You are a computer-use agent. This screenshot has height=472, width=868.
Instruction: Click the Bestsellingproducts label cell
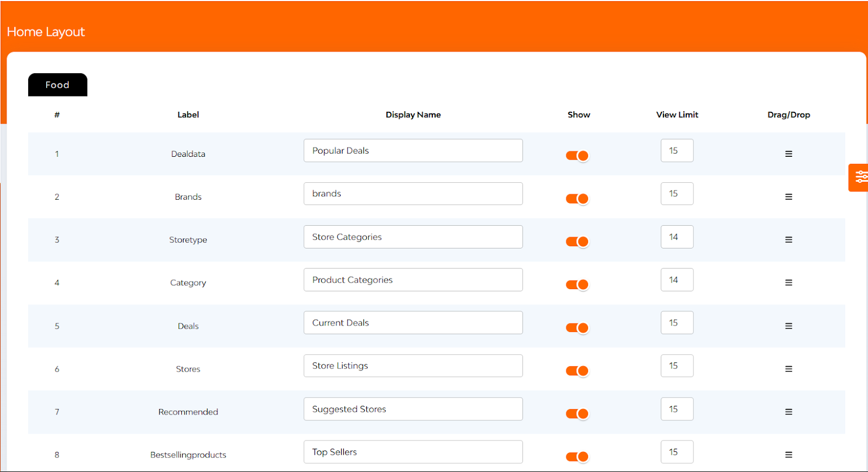(x=188, y=455)
